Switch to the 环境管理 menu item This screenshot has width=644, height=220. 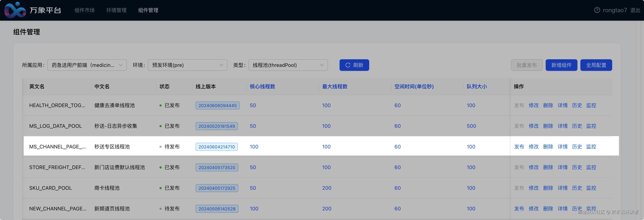pos(116,10)
